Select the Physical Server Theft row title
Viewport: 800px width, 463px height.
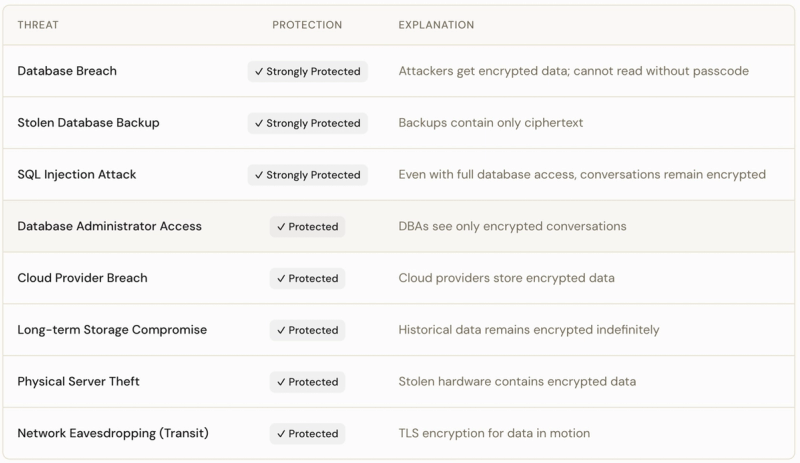81,382
